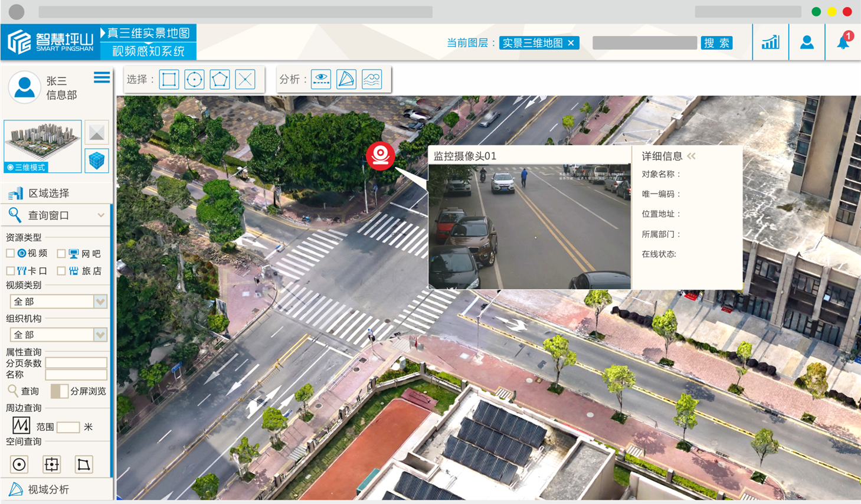Open the 视频类别 dropdown

(58, 302)
